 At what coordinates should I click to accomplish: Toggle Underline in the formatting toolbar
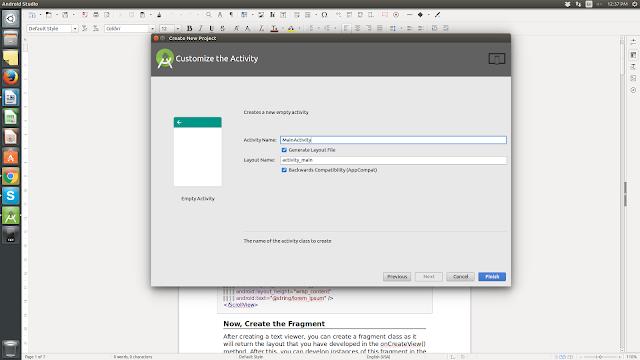coord(211,29)
